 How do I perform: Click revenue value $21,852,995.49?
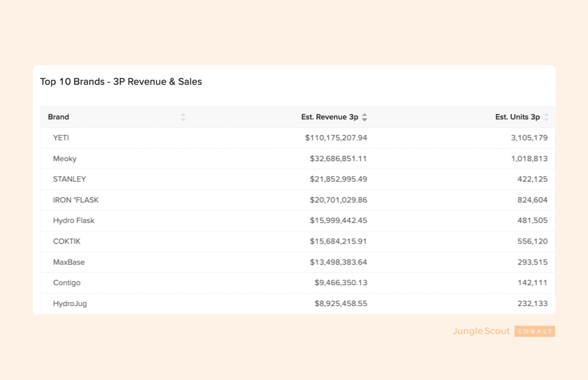click(338, 179)
